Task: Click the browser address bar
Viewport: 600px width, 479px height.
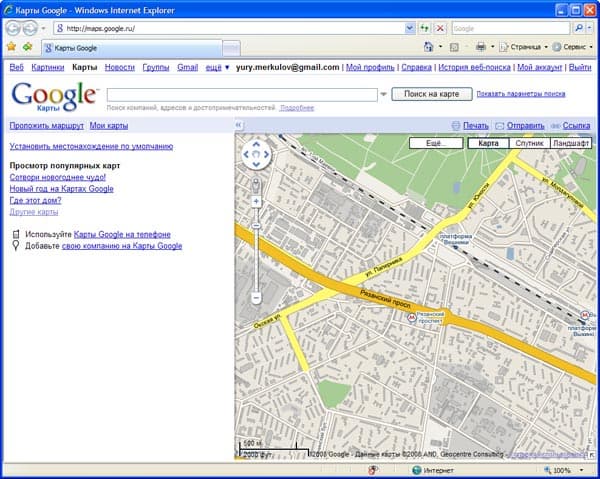Action: [x=229, y=28]
